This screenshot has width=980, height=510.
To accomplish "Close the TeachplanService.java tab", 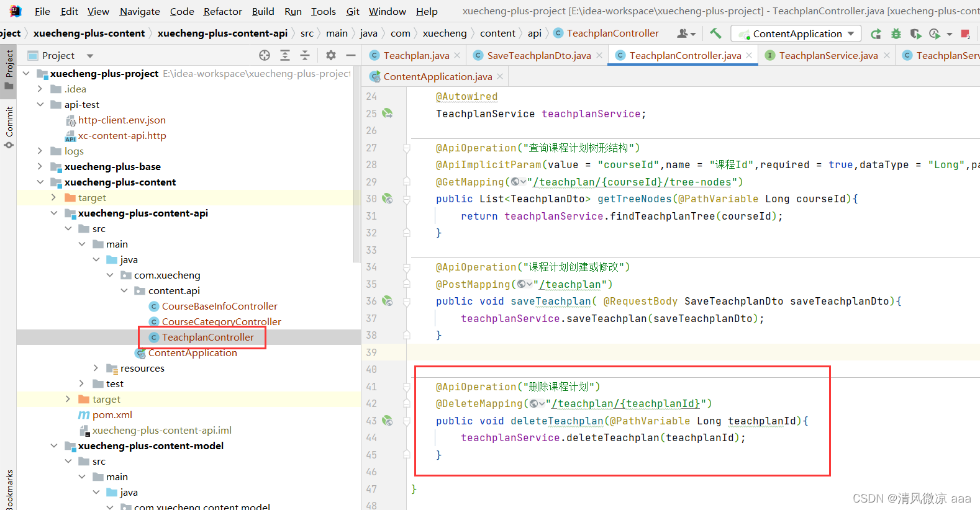I will click(x=887, y=55).
